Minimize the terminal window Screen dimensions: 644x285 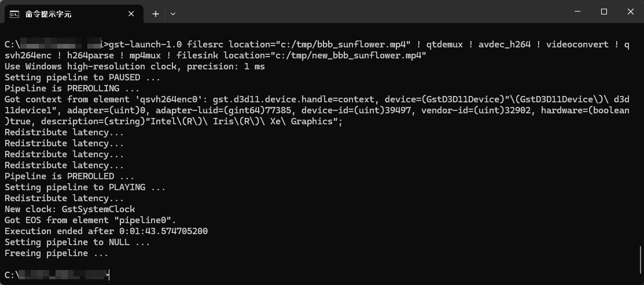577,12
